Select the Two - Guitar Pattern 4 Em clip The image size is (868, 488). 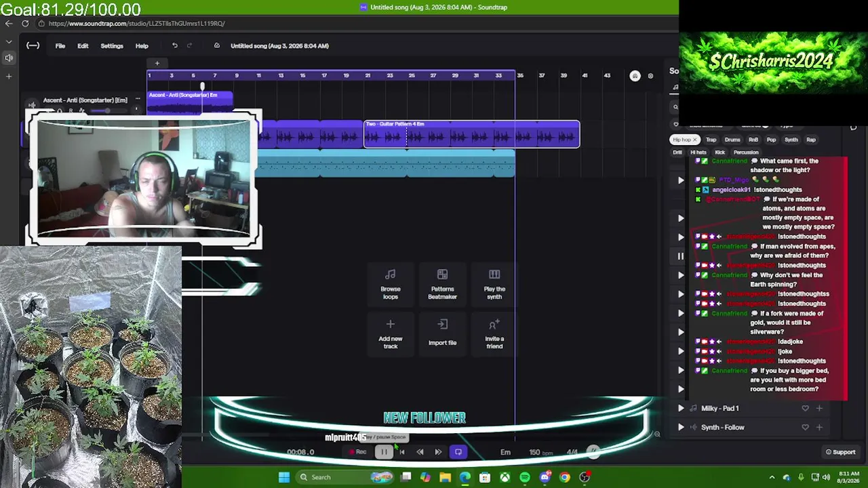coord(472,134)
